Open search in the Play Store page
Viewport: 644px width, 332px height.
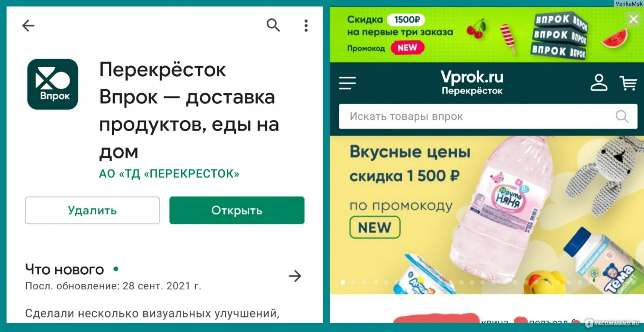point(273,25)
